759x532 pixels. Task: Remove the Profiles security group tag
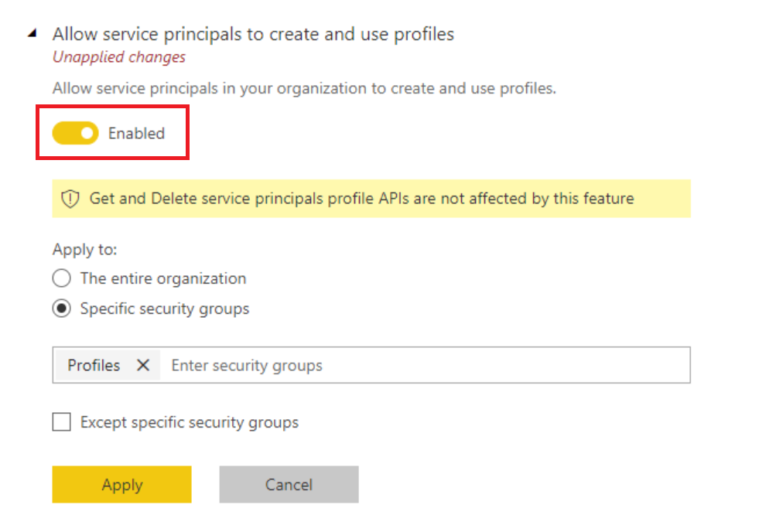pos(143,365)
